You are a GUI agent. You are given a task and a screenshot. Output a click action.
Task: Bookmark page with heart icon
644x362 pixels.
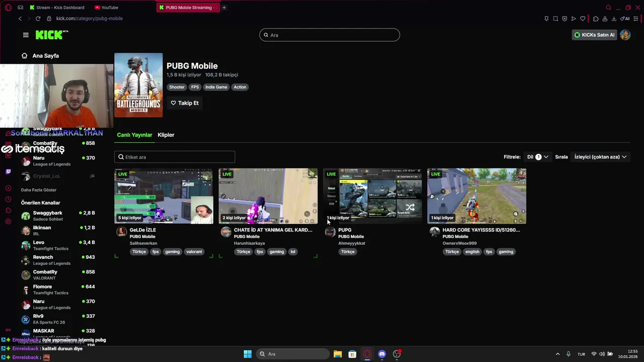point(583,19)
